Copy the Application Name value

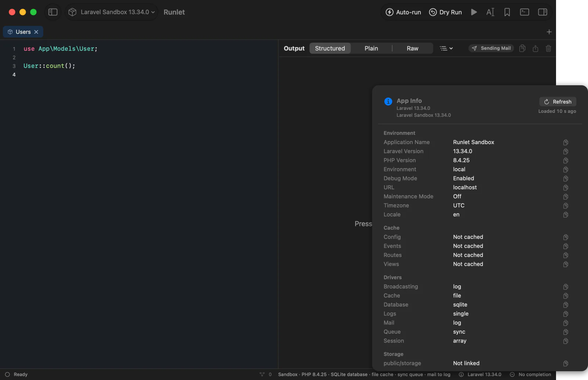coord(566,142)
